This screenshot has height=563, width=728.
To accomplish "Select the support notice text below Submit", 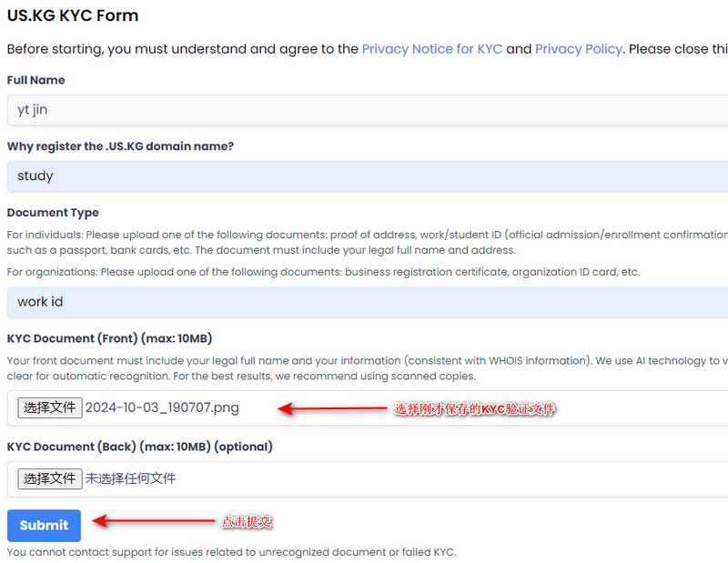I will click(x=232, y=552).
